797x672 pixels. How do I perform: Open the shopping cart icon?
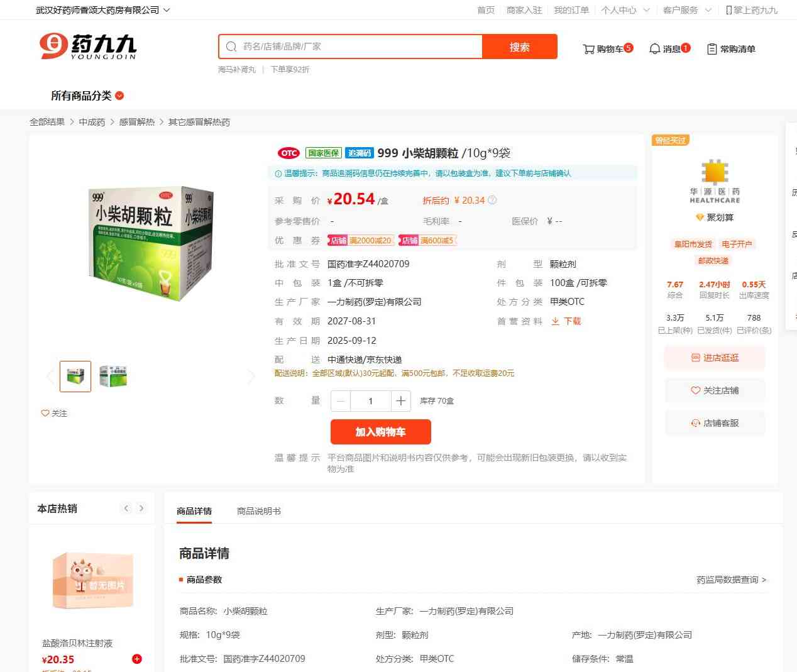588,49
